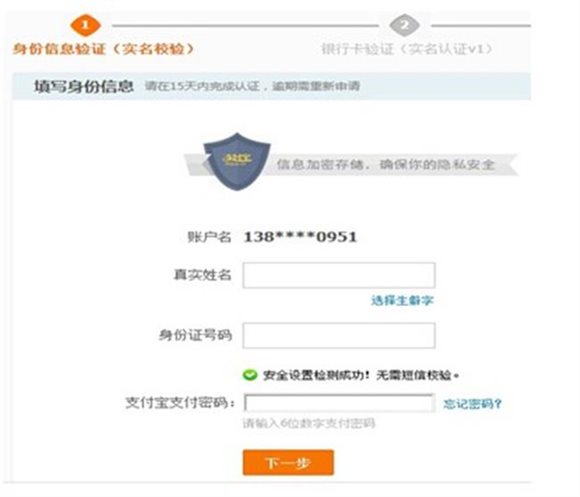Click the orange 下一步 button

click(288, 463)
